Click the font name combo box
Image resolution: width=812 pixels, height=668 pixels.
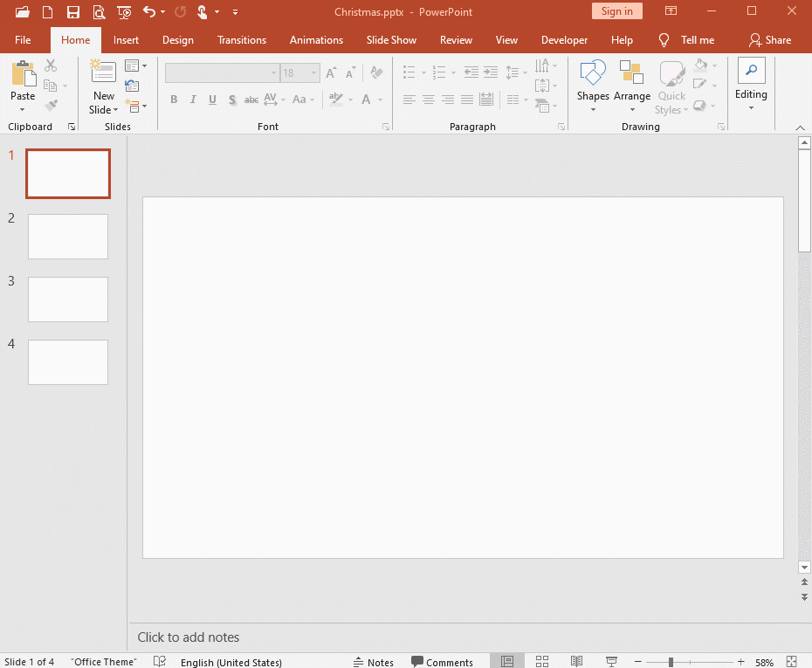click(222, 73)
